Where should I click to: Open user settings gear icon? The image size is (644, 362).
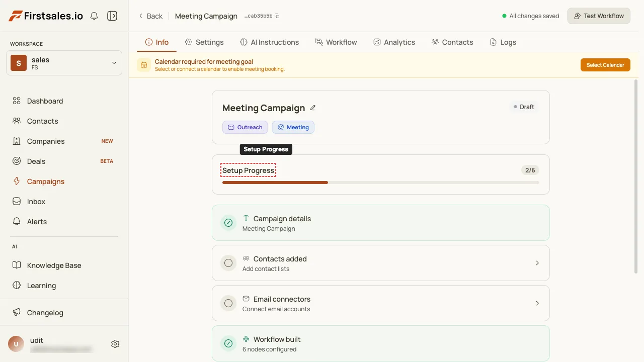click(x=115, y=344)
